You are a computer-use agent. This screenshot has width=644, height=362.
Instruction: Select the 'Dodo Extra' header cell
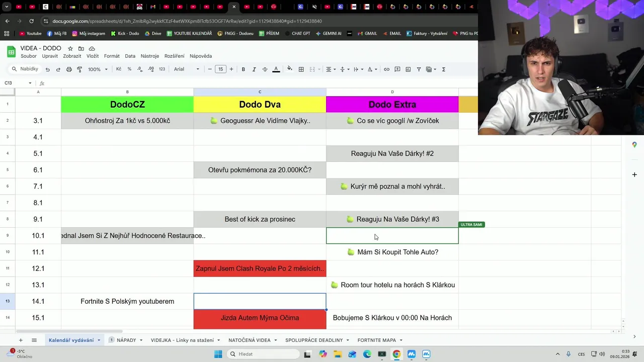[392, 105]
